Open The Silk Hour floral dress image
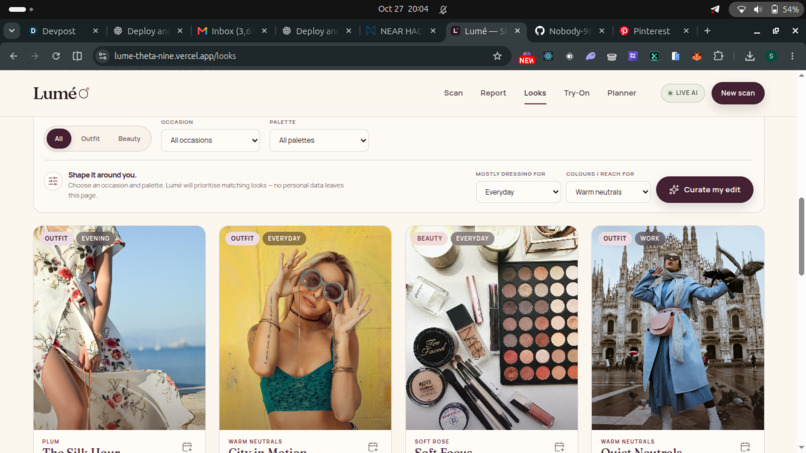This screenshot has height=453, width=806. (119, 328)
